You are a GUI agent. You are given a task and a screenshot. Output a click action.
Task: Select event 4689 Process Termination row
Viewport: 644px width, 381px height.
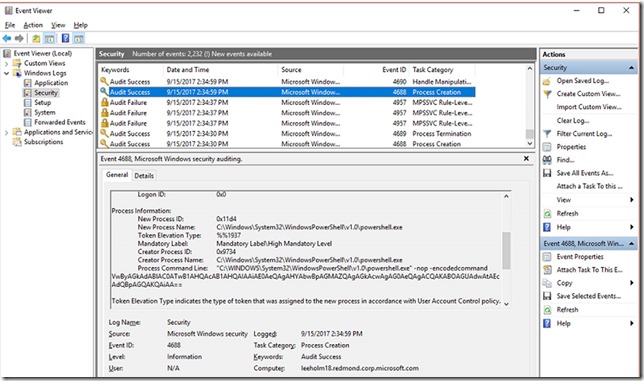(x=287, y=133)
